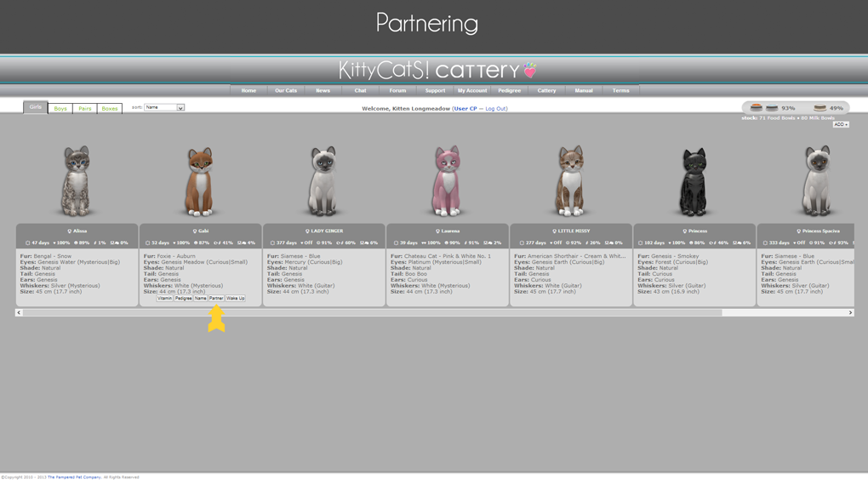Click the Alissa Bengal cat image

tap(77, 180)
